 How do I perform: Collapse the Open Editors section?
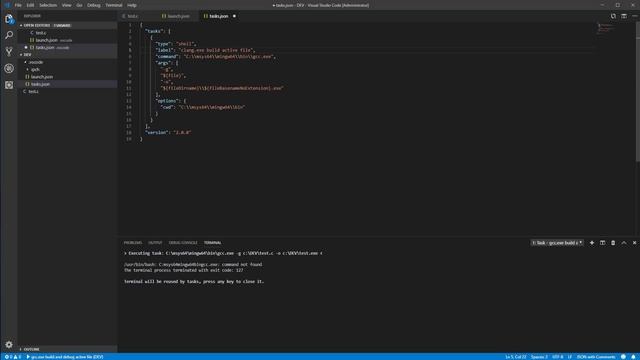(x=67, y=25)
